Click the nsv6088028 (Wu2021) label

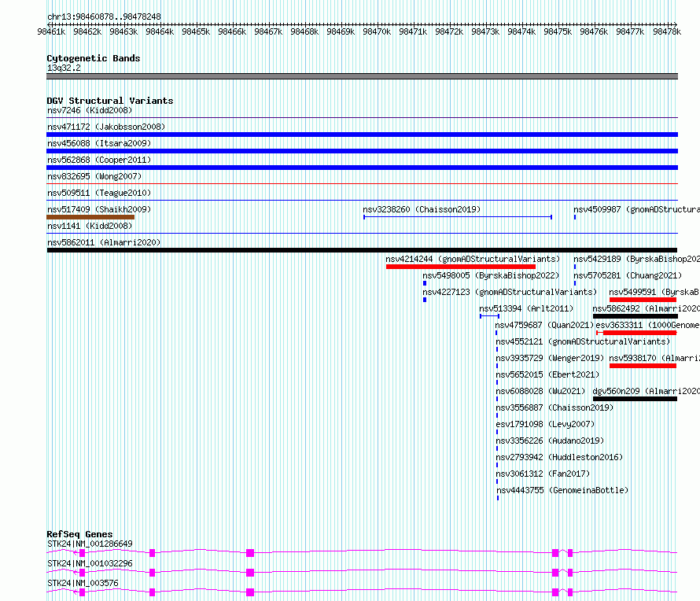tap(540, 392)
